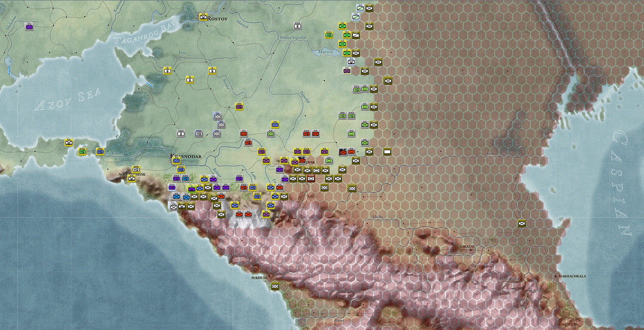Select the westernmost yellow airbase counter
Viewport: 644px width, 330px height.
[167, 71]
